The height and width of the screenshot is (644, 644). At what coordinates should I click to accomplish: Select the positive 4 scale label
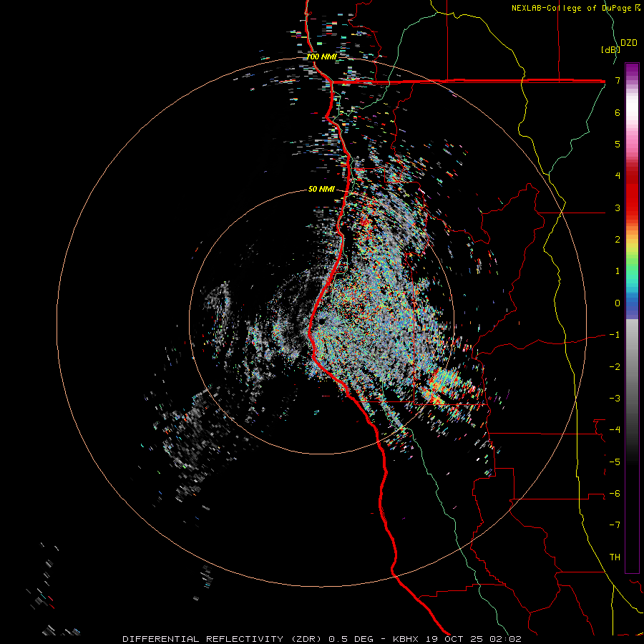point(618,176)
